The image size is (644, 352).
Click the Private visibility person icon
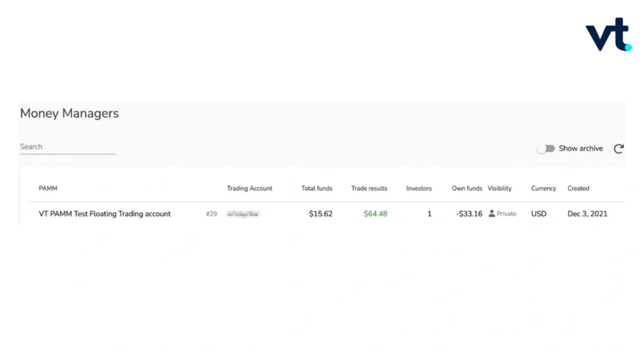(x=492, y=213)
